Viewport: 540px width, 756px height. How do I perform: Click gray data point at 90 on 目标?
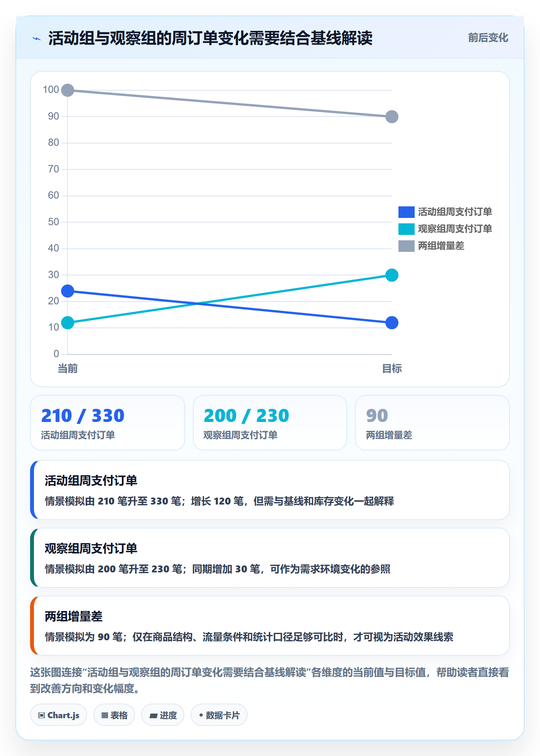coord(392,116)
